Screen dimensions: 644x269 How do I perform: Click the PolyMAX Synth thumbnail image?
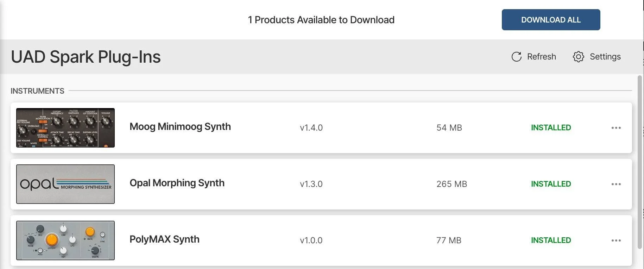(x=65, y=240)
